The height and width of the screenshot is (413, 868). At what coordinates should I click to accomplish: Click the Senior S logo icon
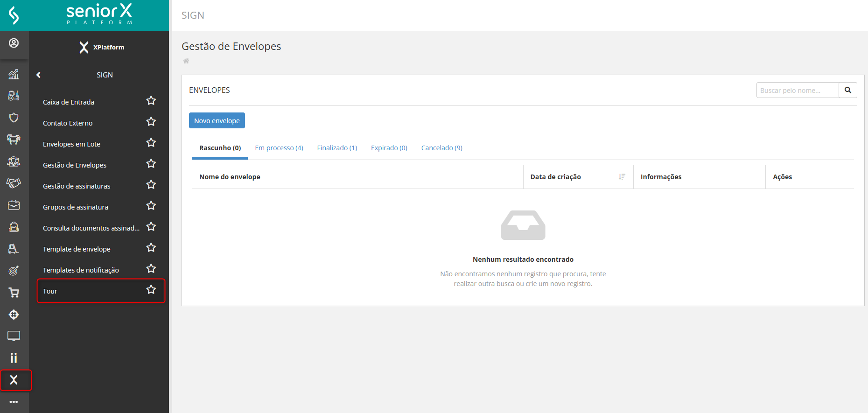coord(14,15)
